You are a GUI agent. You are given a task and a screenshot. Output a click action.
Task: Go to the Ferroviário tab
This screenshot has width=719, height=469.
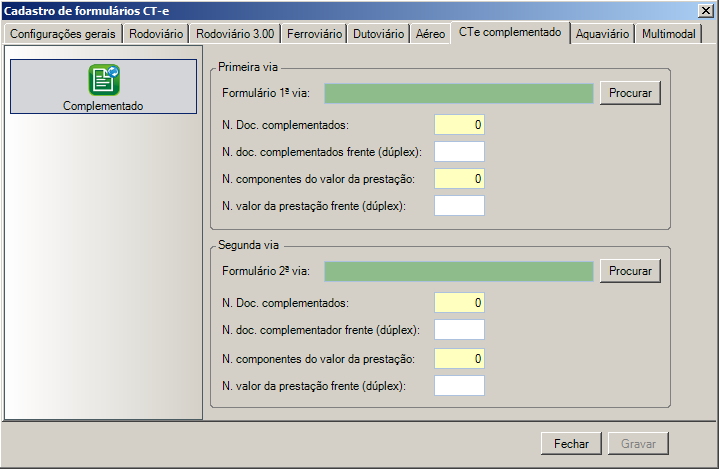315,33
